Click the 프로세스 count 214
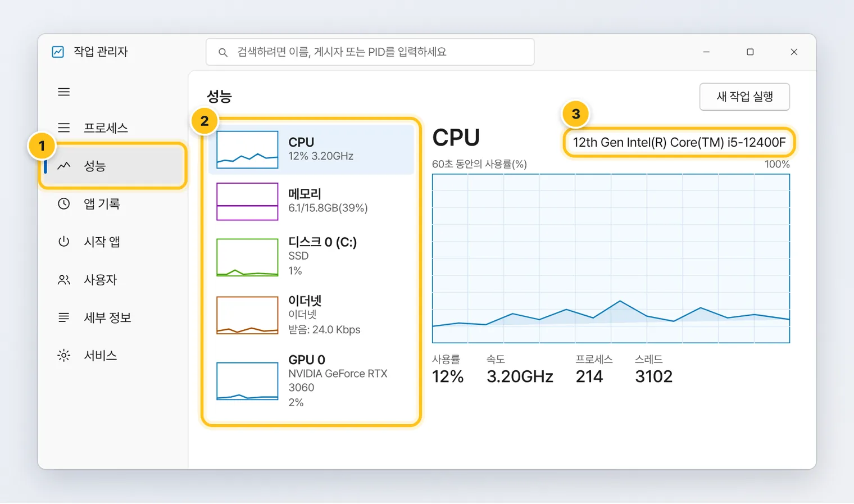Image resolution: width=854 pixels, height=504 pixels. [589, 376]
